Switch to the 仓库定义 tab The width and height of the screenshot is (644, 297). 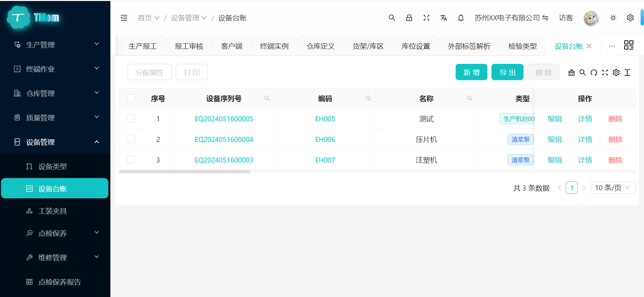pyautogui.click(x=320, y=46)
